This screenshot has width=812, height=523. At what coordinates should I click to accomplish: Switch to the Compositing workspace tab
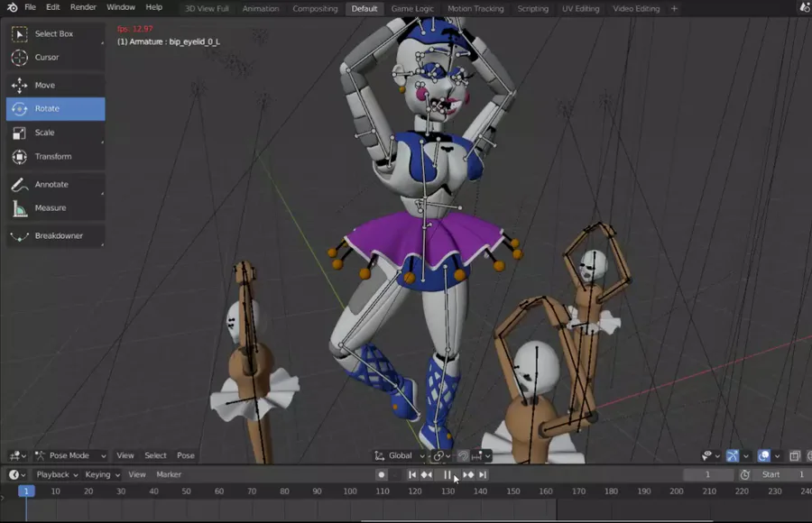(315, 9)
